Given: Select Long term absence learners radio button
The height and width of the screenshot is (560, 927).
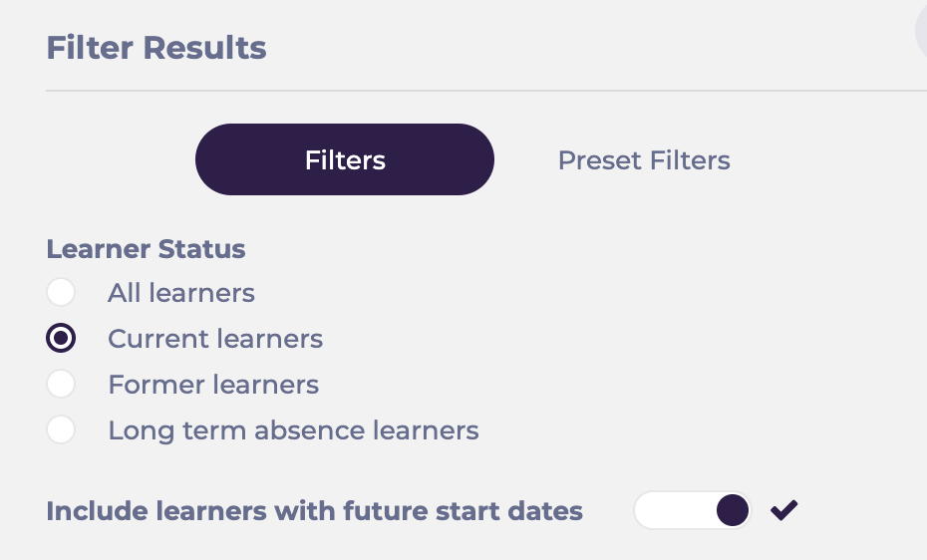Looking at the screenshot, I should coord(61,430).
